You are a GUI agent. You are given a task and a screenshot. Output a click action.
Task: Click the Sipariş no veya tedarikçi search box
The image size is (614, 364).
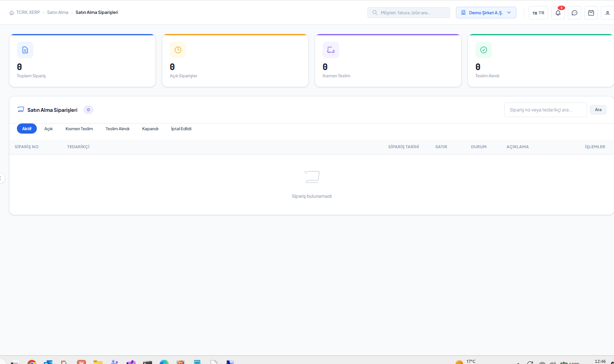(x=545, y=110)
